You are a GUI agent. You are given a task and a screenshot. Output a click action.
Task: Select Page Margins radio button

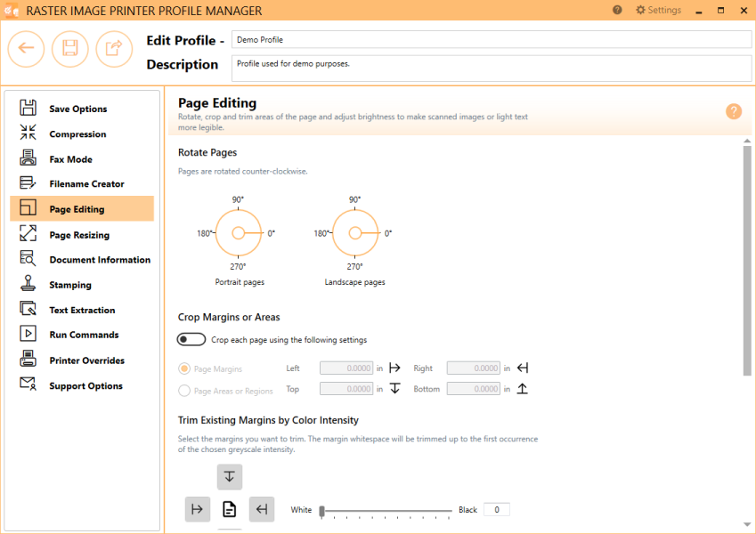coord(183,368)
